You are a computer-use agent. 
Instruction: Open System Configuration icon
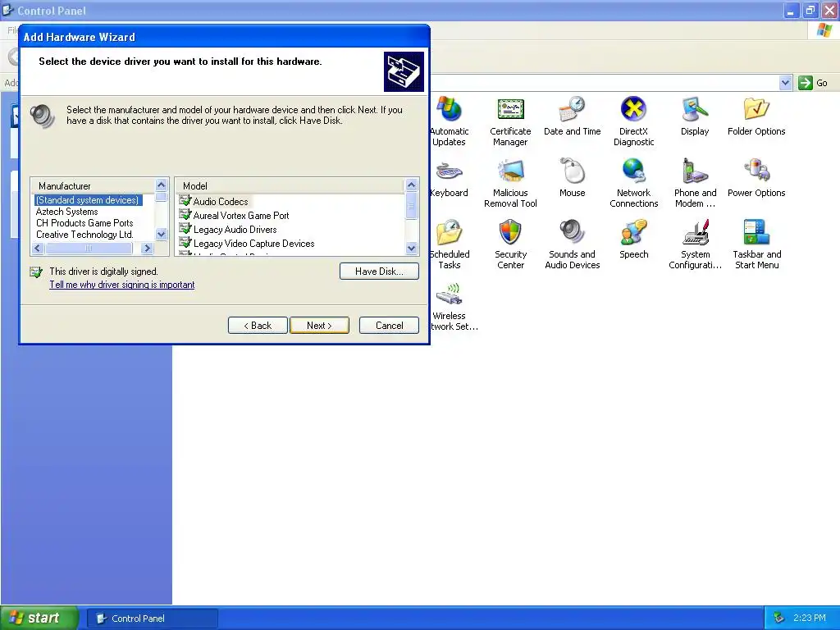695,234
